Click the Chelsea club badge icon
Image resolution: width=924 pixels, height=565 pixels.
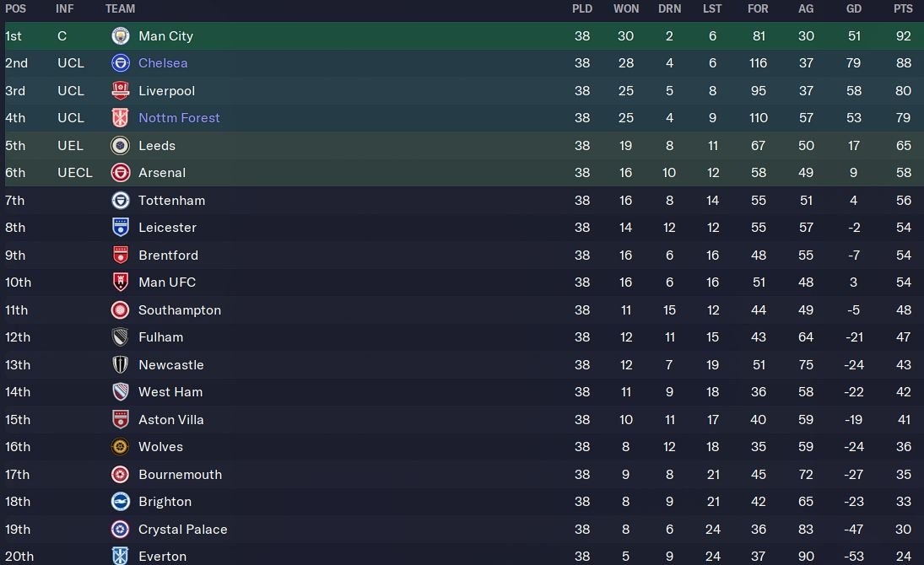(120, 63)
